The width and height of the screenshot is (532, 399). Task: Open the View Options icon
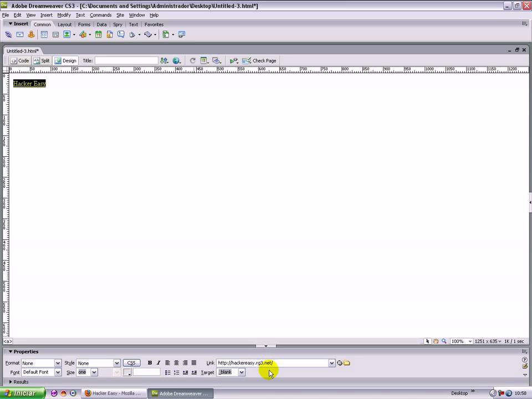pos(204,61)
